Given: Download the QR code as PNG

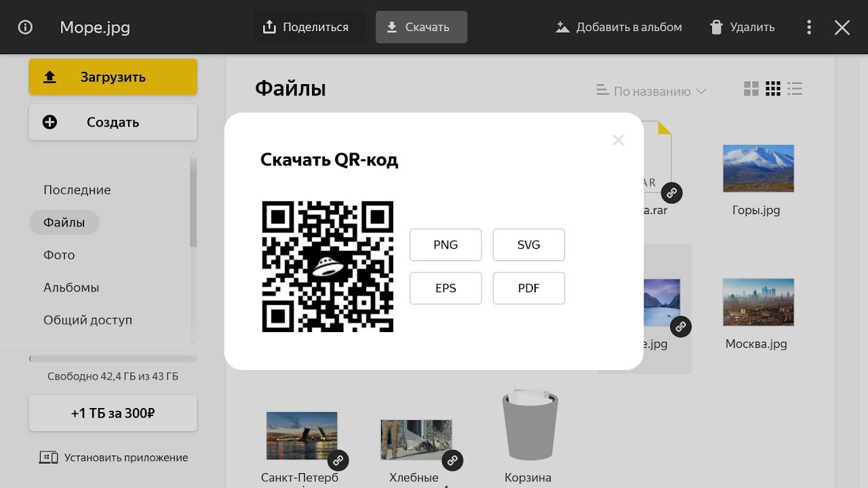Looking at the screenshot, I should point(446,245).
